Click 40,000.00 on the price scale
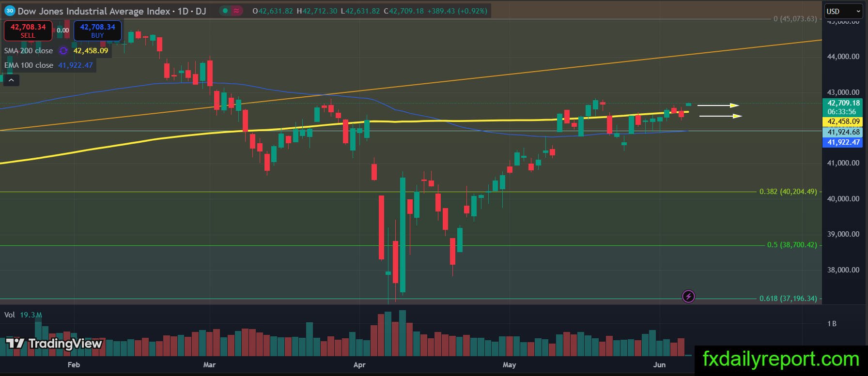 point(843,199)
